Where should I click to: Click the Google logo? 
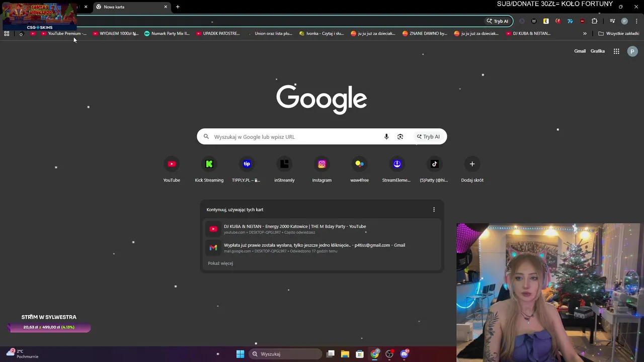[321, 99]
